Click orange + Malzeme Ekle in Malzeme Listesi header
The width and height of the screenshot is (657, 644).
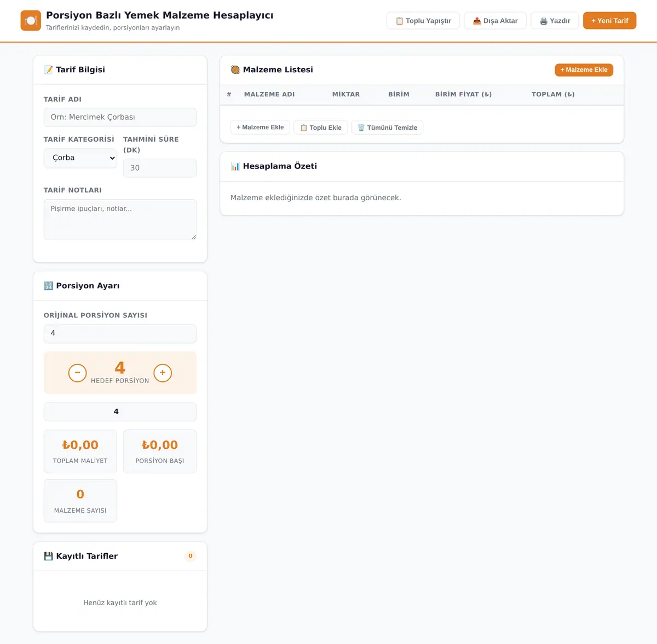[x=584, y=70]
